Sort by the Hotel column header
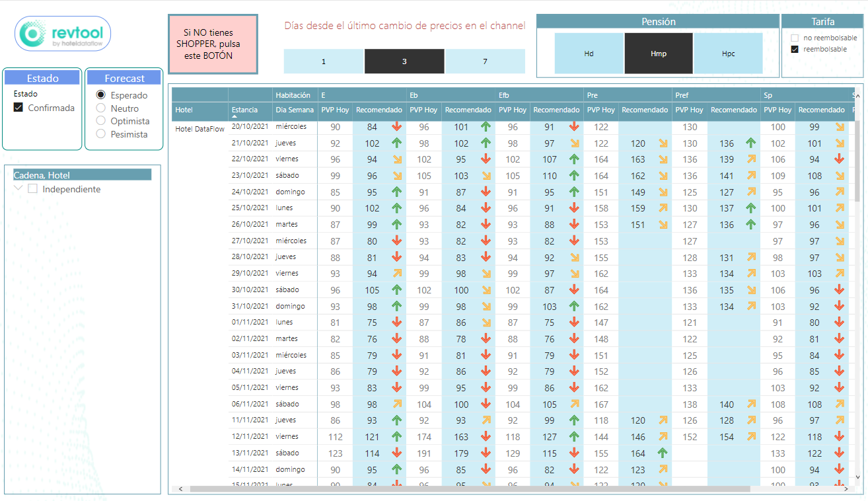The height and width of the screenshot is (501, 868). 184,110
